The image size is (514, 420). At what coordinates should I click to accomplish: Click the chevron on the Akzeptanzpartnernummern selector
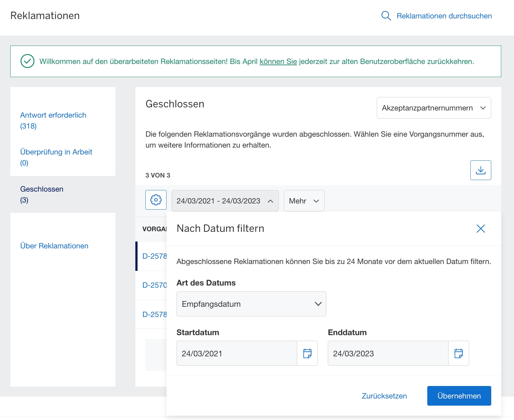483,108
